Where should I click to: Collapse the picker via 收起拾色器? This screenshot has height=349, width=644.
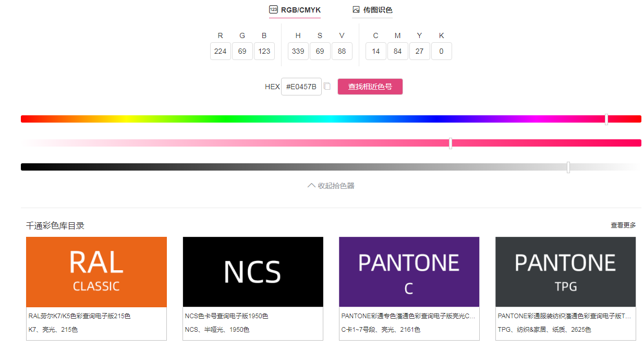pyautogui.click(x=331, y=185)
